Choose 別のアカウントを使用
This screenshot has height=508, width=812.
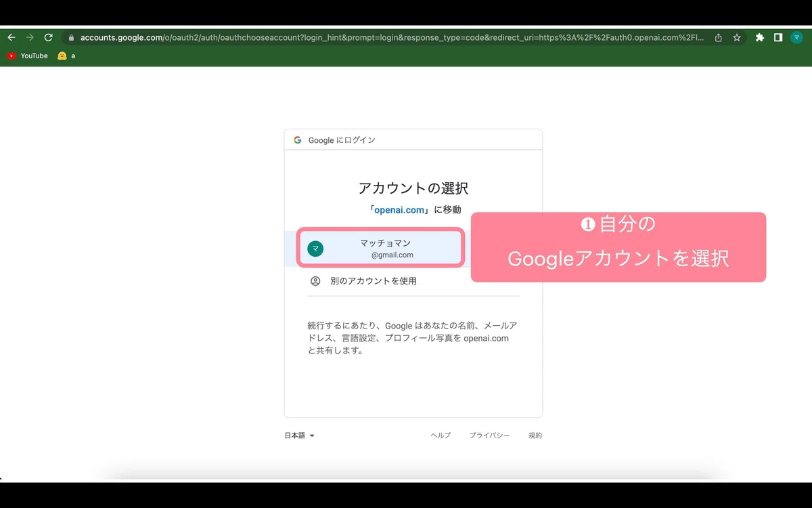[x=413, y=280]
